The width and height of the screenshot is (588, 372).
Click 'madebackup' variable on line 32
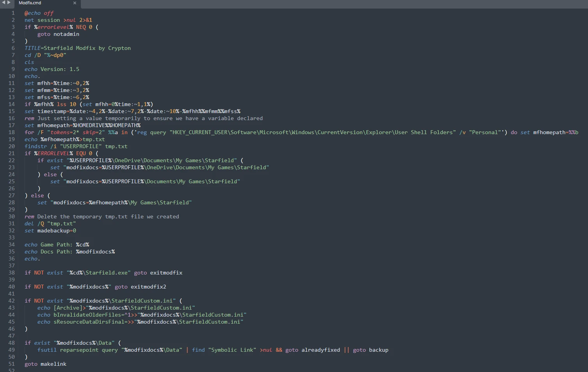click(53, 231)
